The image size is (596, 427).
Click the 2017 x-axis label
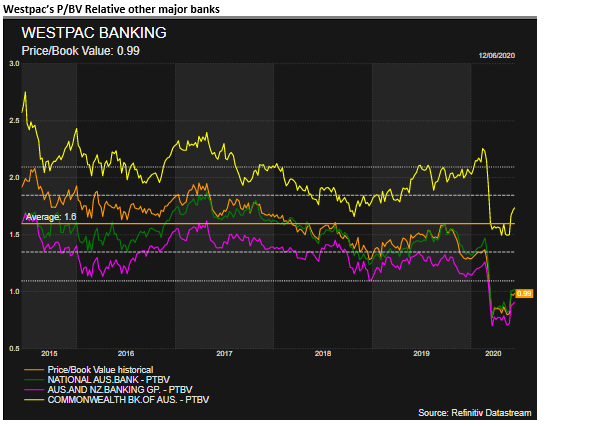[x=224, y=354]
